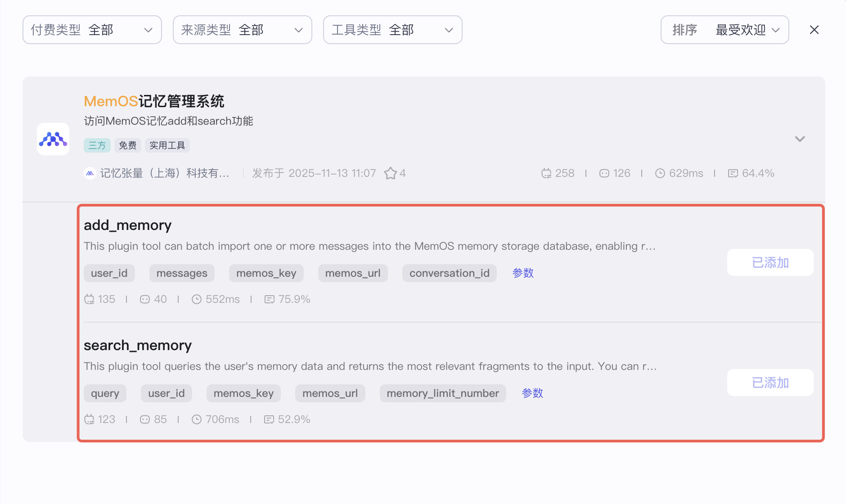Click the success rate icon next to 64.4%
This screenshot has height=504, width=846.
[733, 173]
